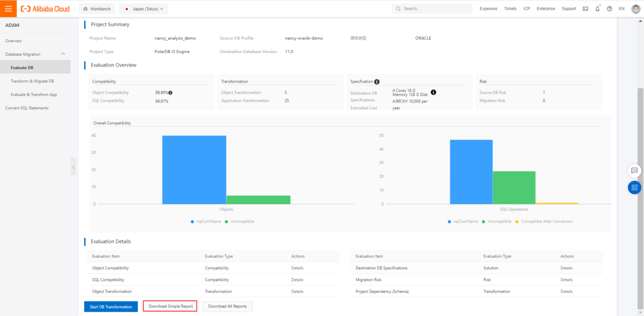Collapse the Database Migration section

point(63,54)
